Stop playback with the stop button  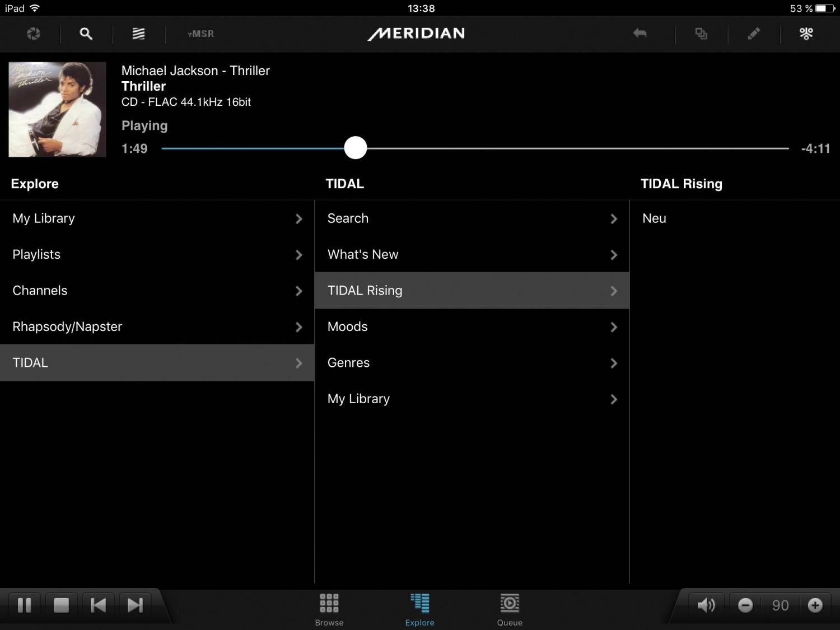coord(61,605)
